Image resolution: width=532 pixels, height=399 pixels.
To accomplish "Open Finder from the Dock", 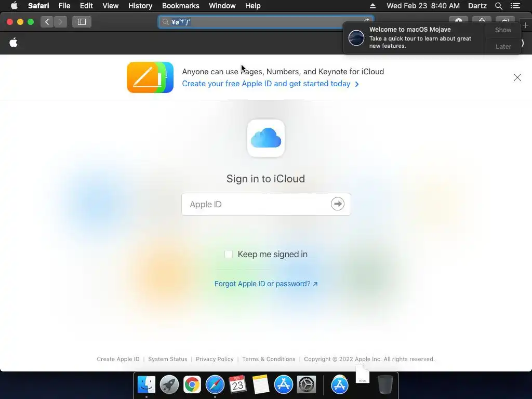I will [x=146, y=385].
